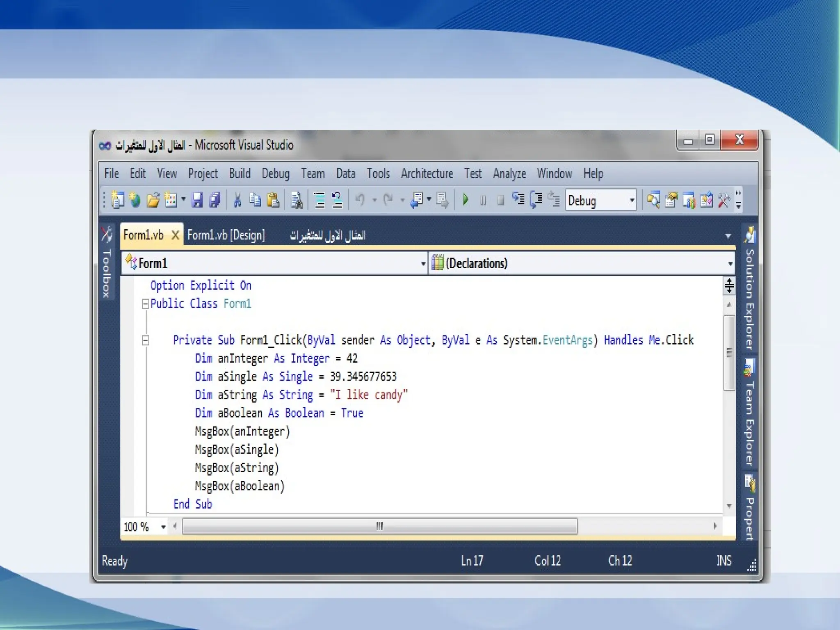
Task: Open the Edit menu
Action: click(138, 173)
